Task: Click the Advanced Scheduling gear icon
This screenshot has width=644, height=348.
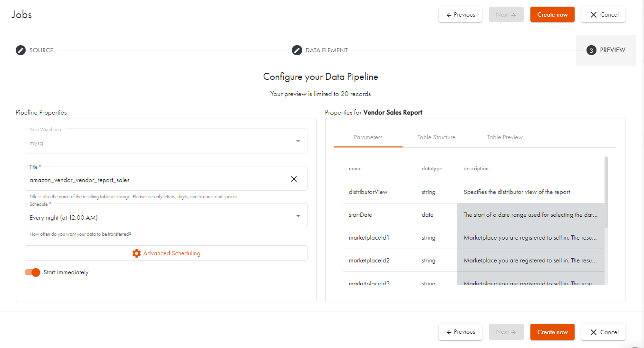Action: pos(136,253)
